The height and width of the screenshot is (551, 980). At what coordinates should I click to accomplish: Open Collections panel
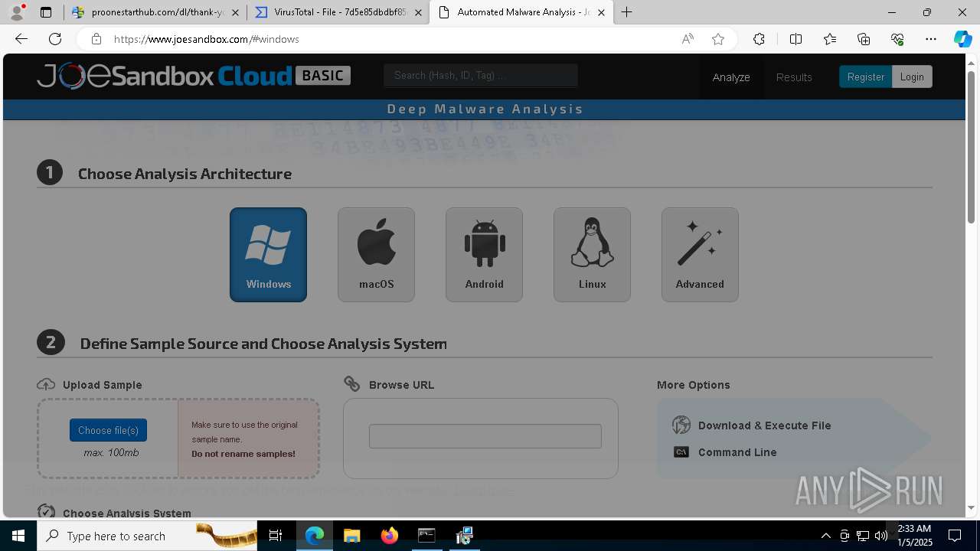(x=864, y=39)
